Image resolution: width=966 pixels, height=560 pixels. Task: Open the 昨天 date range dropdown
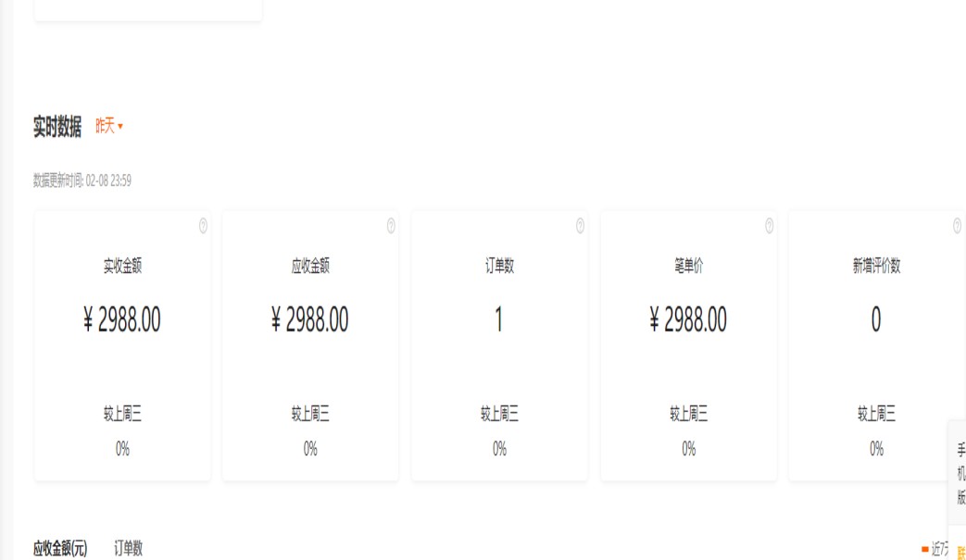tap(109, 126)
